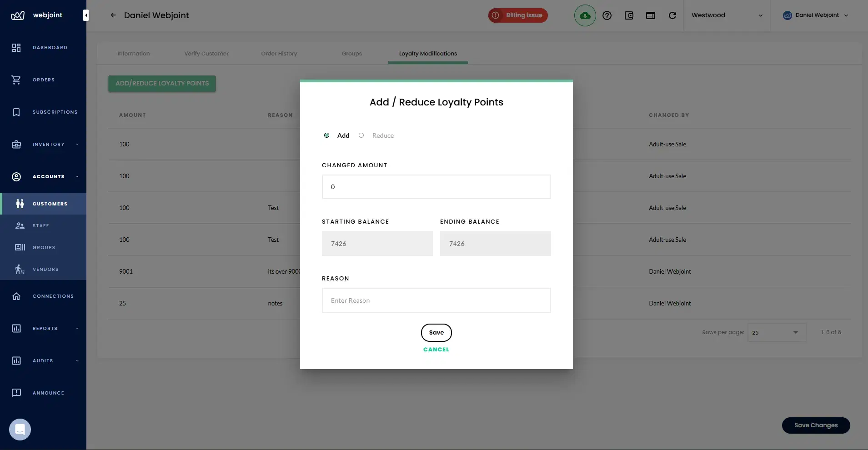Viewport: 868px width, 450px height.
Task: Click the refresh icon near Westwood
Action: [673, 15]
